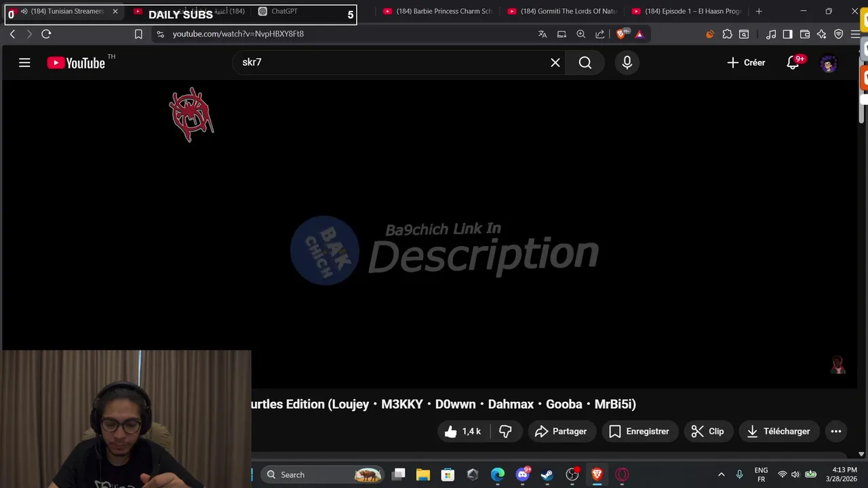Open Discord from the taskbar
868x488 pixels.
tap(523, 474)
